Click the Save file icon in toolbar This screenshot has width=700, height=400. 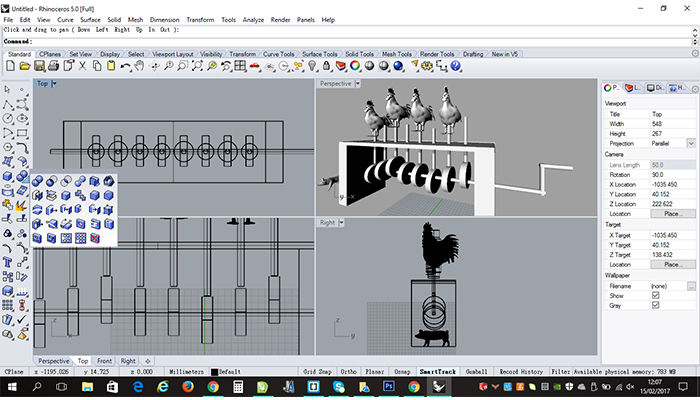click(x=39, y=66)
